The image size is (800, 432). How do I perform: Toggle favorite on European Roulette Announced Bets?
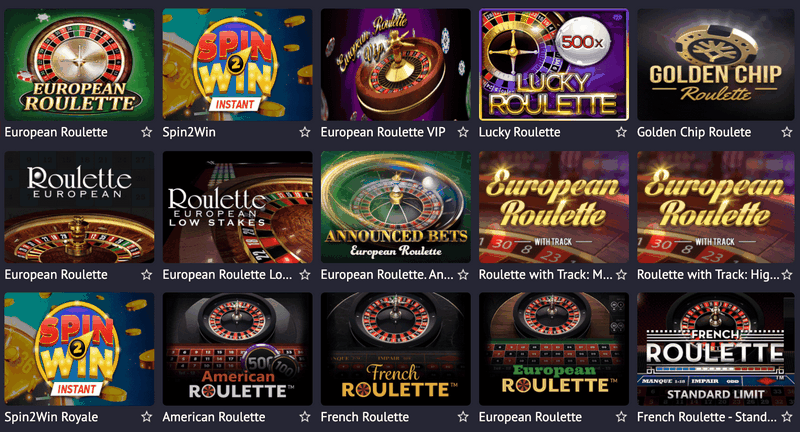point(463,274)
